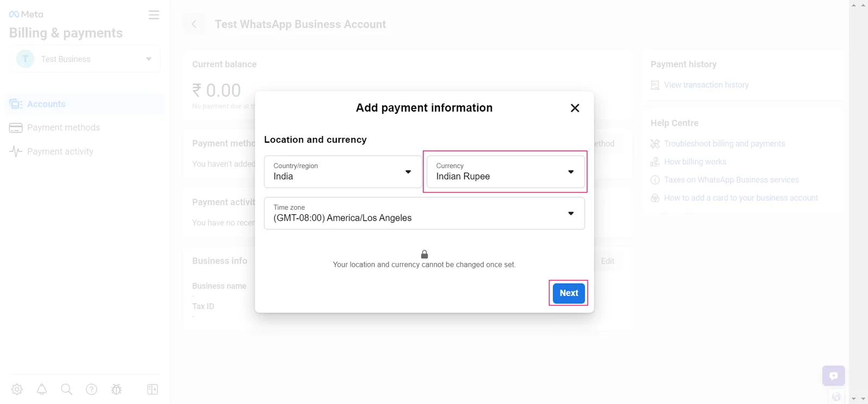Click the Current balance ₹ 0.00 amount
868x404 pixels.
pyautogui.click(x=216, y=90)
